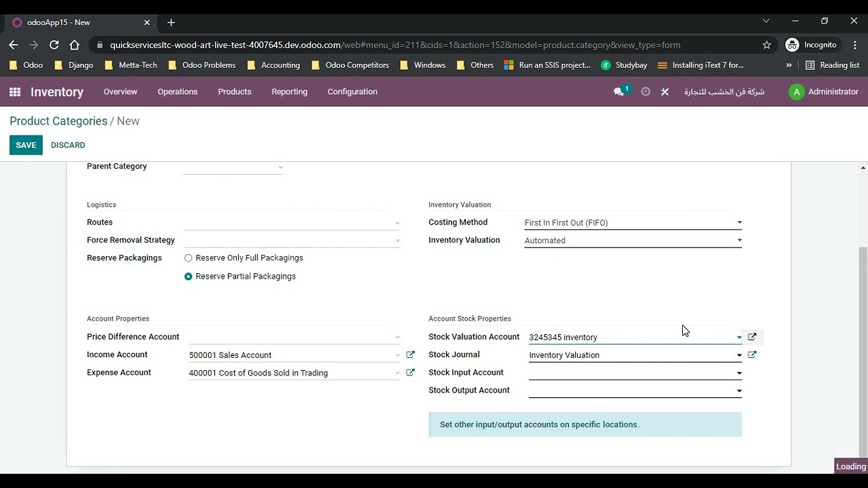Open the Operations menu

pos(178,91)
